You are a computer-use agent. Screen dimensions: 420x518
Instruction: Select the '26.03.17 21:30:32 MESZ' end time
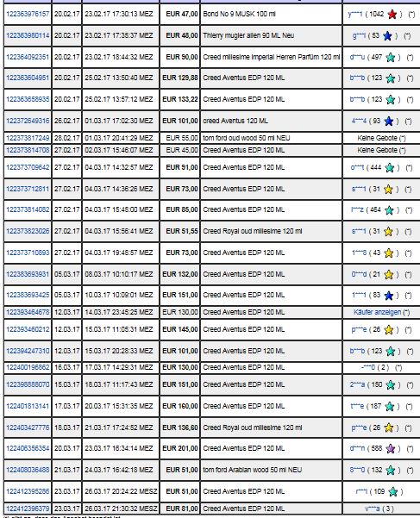click(121, 509)
